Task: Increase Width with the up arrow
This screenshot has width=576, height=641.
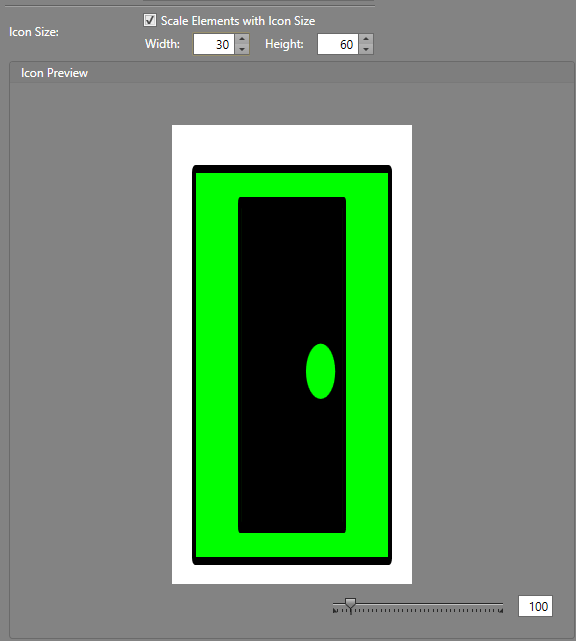Action: pyautogui.click(x=242, y=39)
